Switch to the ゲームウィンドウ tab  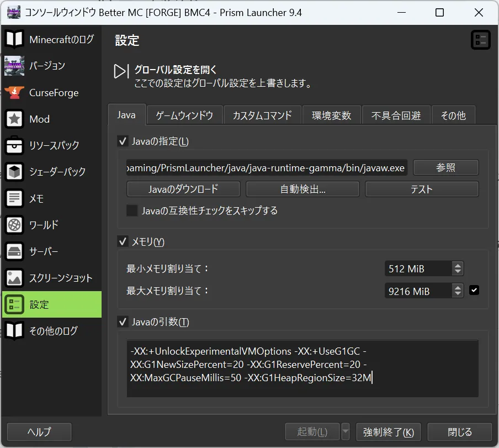(x=184, y=115)
